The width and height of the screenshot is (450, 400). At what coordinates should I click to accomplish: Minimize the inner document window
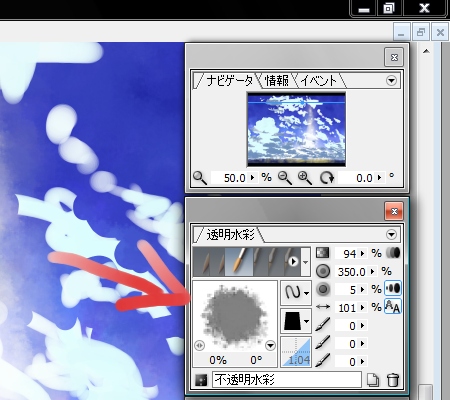click(x=401, y=33)
